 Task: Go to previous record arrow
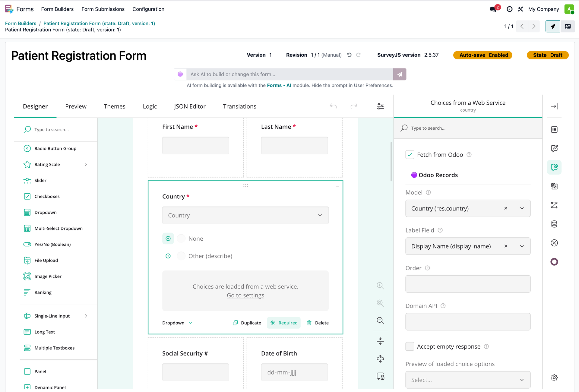pos(522,27)
